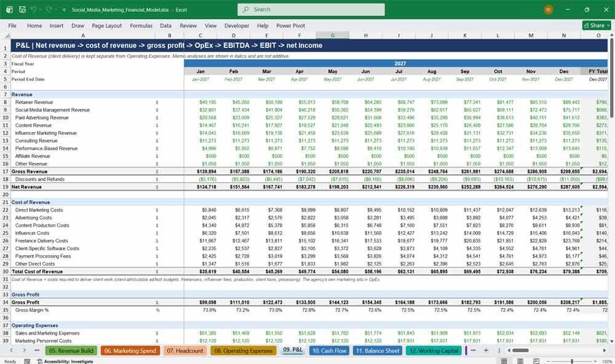
Task: Open the Data ribbon tab
Action: (165, 25)
